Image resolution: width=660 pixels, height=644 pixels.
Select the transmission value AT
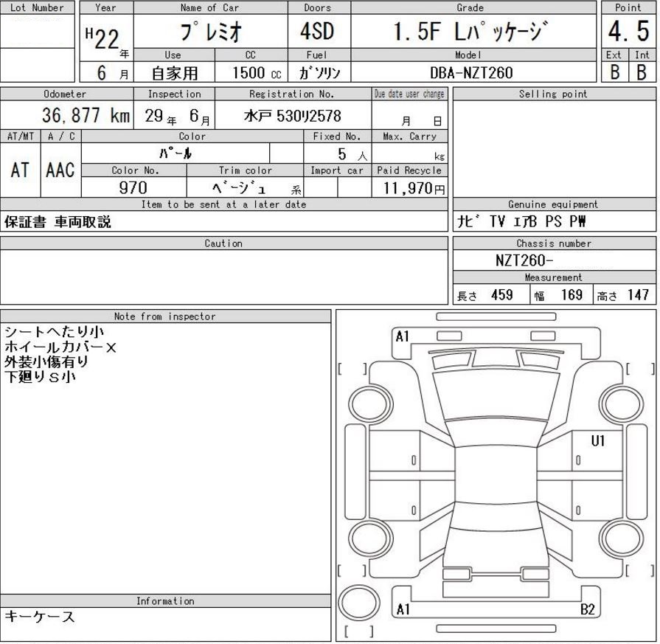[x=20, y=170]
